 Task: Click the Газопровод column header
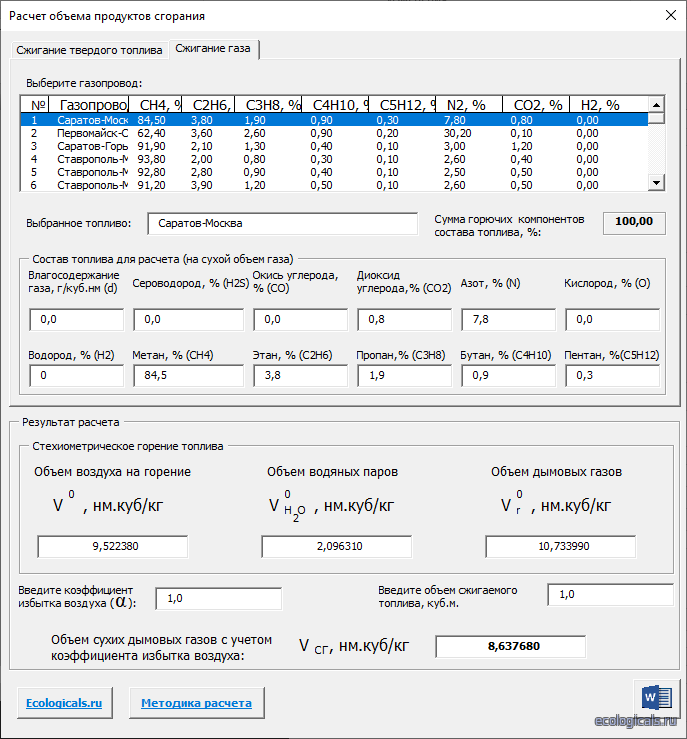coord(88,105)
